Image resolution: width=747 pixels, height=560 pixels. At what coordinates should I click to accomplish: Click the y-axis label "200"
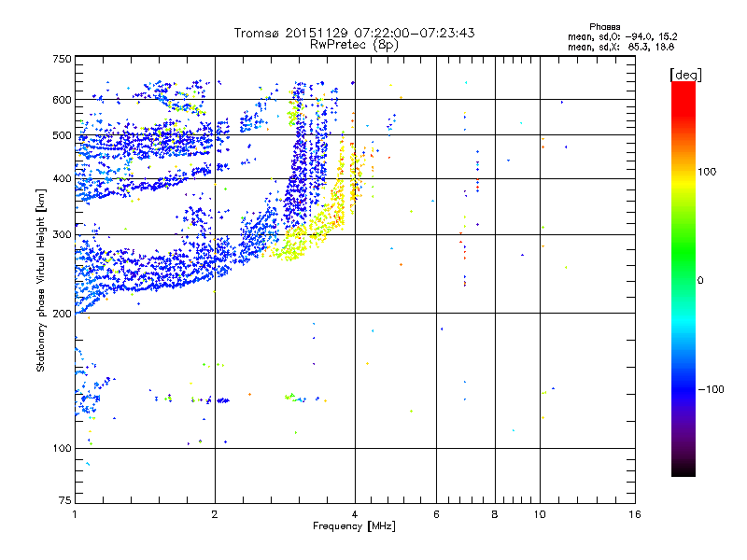[x=62, y=314]
